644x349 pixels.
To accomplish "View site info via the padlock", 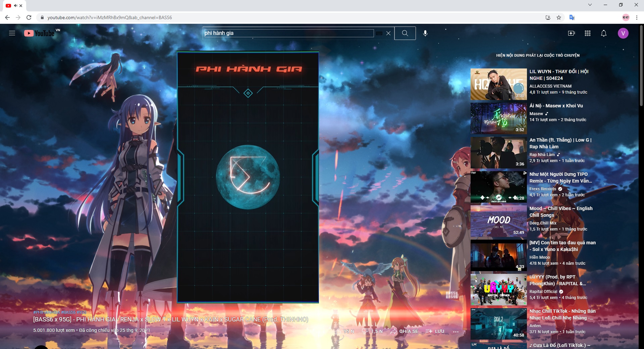I will point(42,17).
